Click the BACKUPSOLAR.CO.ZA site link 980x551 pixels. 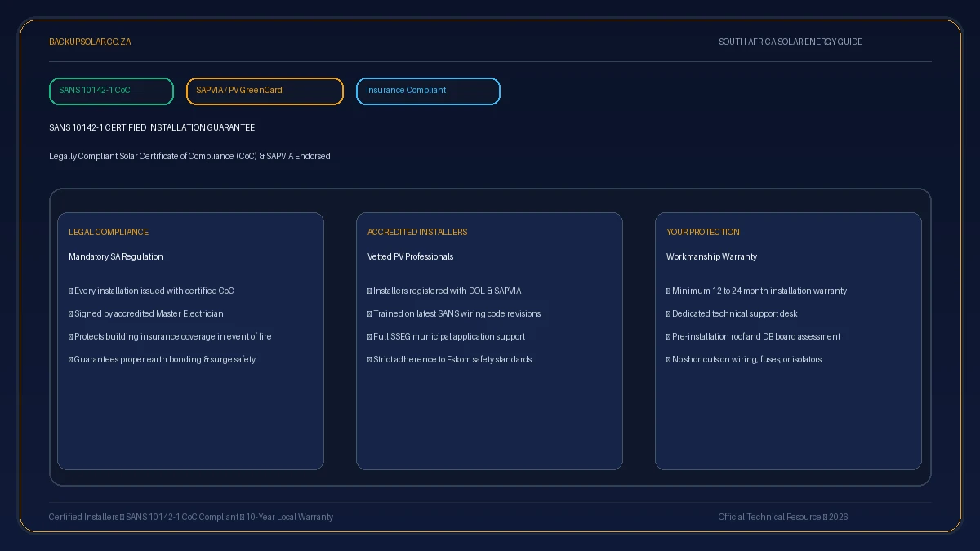pos(90,42)
